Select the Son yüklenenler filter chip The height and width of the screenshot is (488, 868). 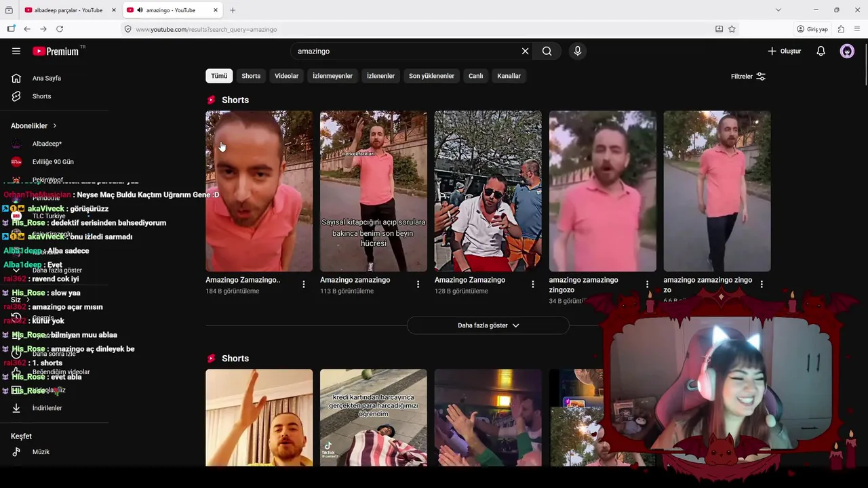(431, 76)
